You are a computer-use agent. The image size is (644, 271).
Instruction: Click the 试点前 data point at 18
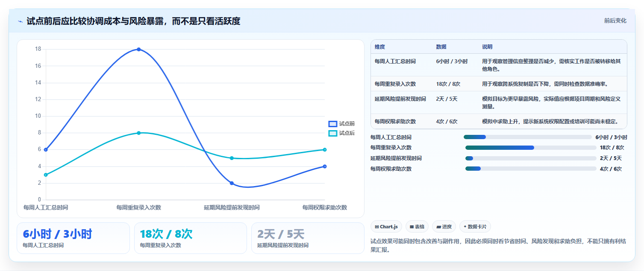(x=138, y=50)
